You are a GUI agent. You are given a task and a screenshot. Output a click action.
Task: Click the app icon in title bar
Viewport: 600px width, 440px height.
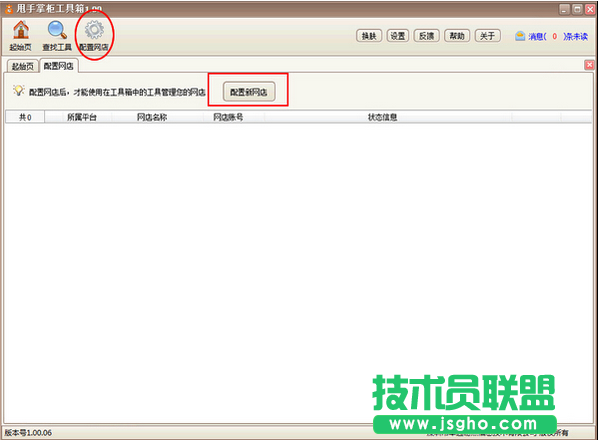pyautogui.click(x=9, y=8)
